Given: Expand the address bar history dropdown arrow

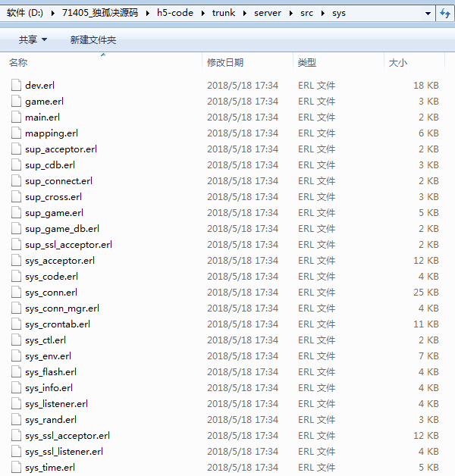Looking at the screenshot, I should coord(428,13).
